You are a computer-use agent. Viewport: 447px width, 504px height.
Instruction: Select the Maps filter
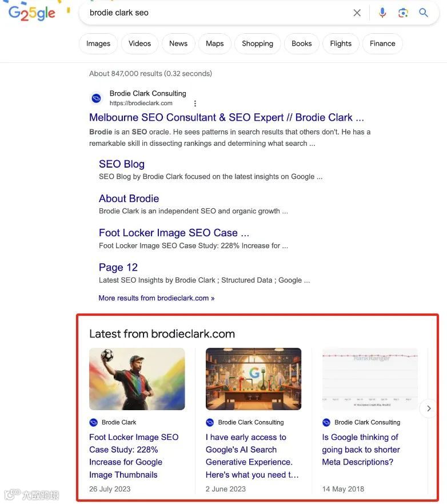tap(214, 43)
